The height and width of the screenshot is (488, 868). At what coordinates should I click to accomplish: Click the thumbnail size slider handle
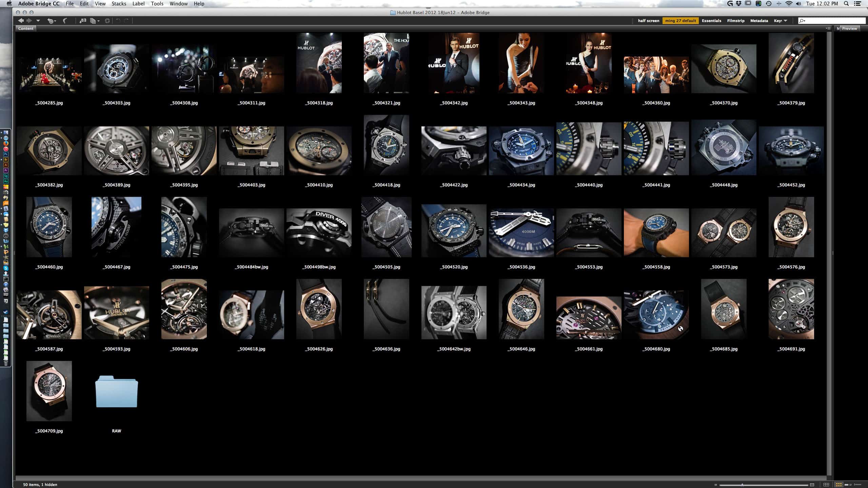pos(742,485)
